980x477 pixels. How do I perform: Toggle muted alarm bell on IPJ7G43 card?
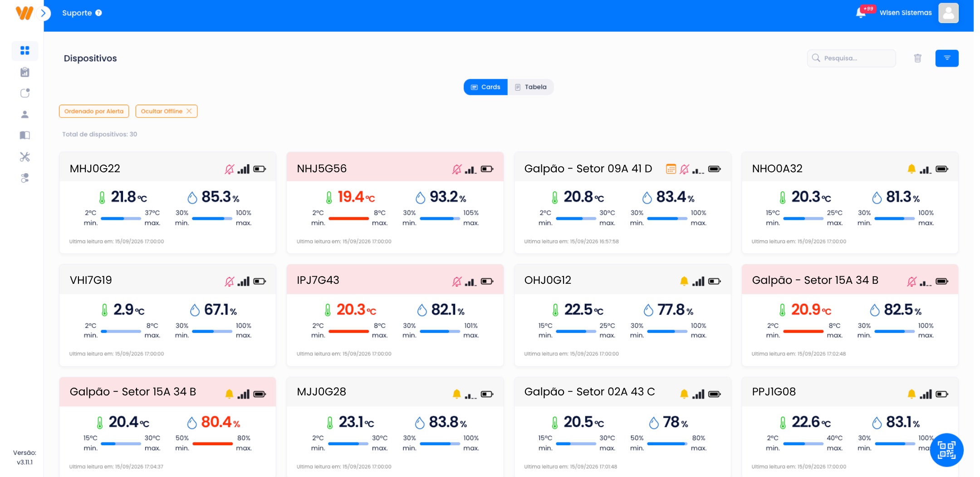pyautogui.click(x=457, y=282)
